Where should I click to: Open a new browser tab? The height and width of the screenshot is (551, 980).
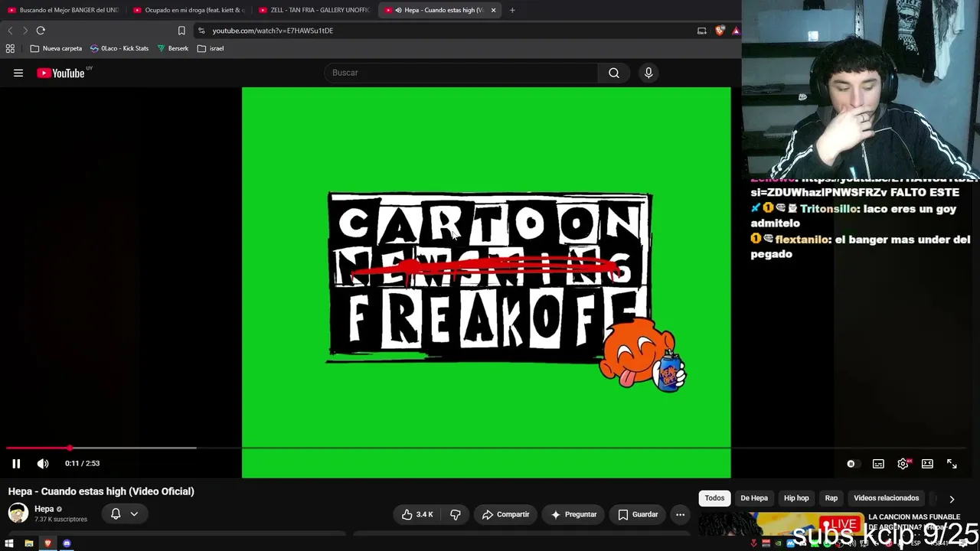(x=512, y=10)
